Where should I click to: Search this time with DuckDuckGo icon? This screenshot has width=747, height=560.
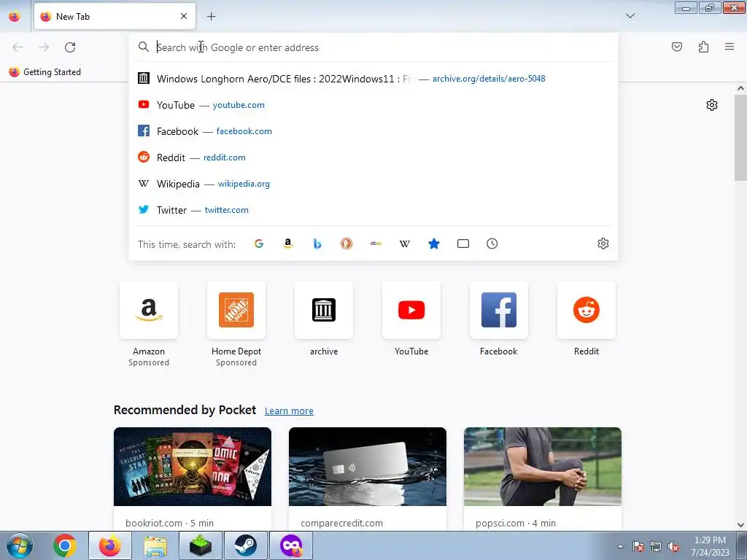(347, 244)
